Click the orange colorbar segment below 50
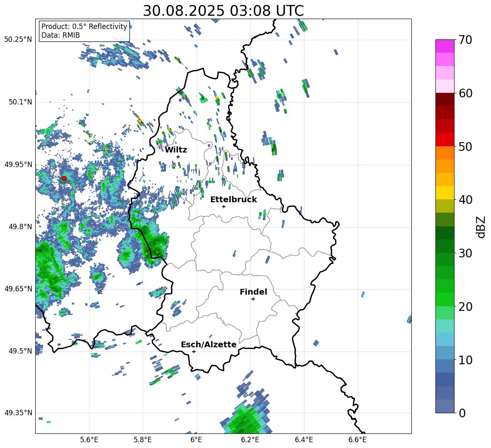Image resolution: width=491 pixels, height=448 pixels. 445,153
